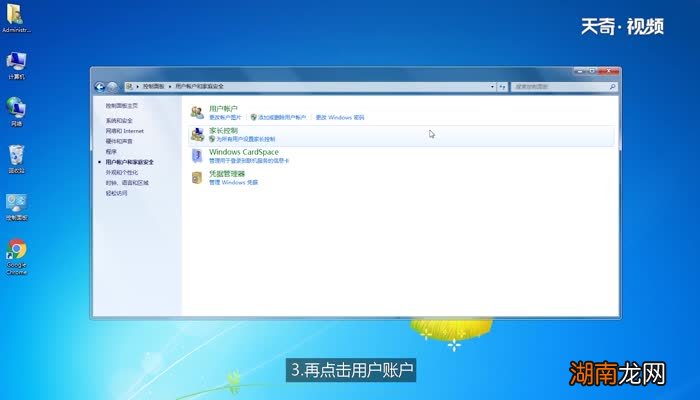Click the shield icon beside 添加或删除用户帐户

[254, 117]
